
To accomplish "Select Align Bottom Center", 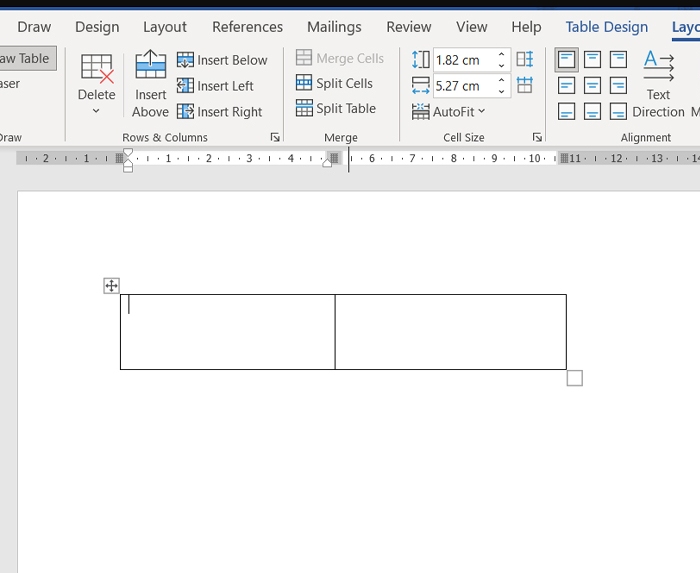I will pyautogui.click(x=592, y=111).
